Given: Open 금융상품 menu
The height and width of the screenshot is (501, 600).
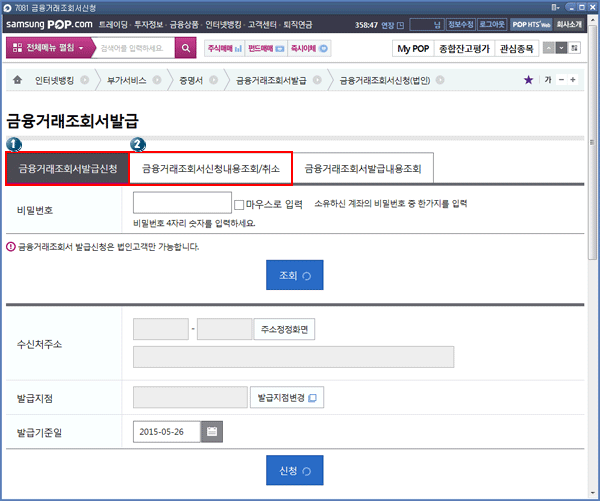Looking at the screenshot, I should (184, 24).
